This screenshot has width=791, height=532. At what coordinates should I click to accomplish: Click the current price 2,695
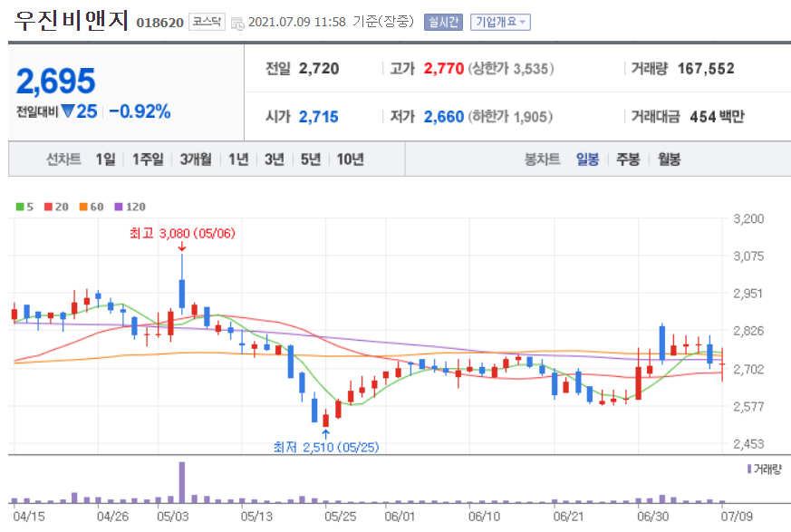coord(55,81)
